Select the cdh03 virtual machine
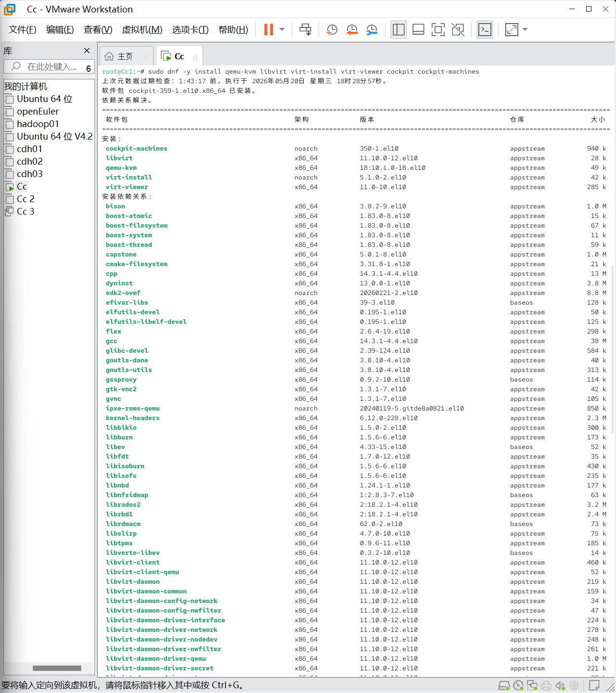 [x=29, y=174]
